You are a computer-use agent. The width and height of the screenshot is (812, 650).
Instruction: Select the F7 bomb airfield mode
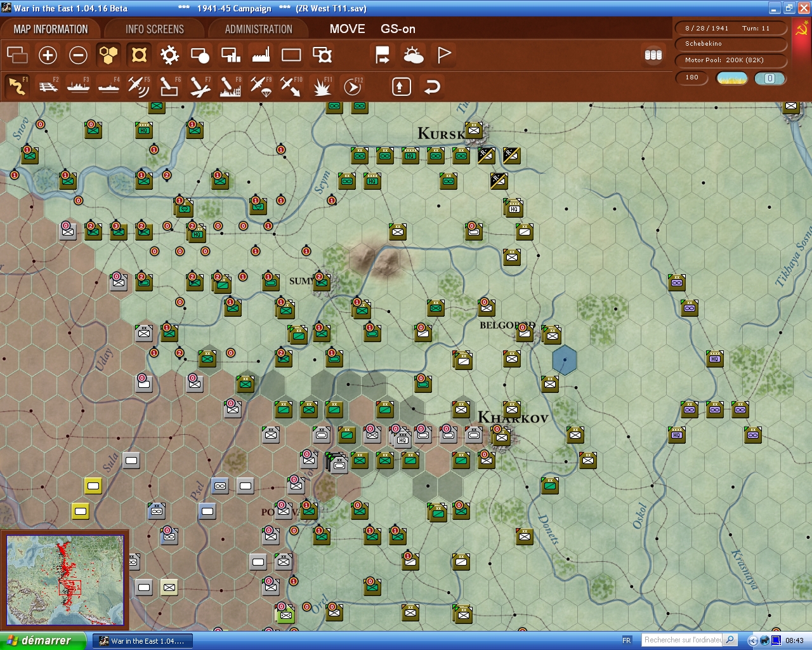pyautogui.click(x=200, y=86)
